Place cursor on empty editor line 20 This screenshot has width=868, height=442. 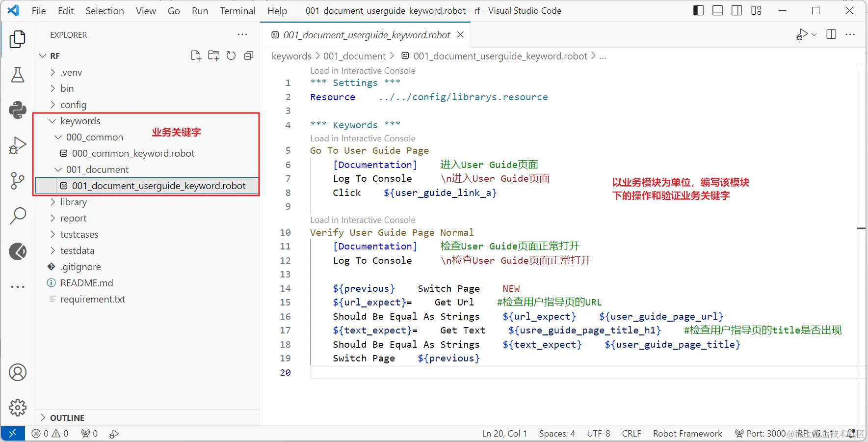[x=584, y=373]
